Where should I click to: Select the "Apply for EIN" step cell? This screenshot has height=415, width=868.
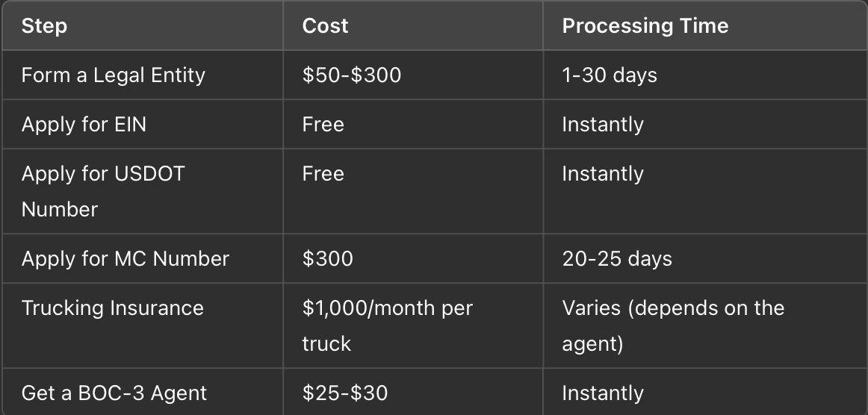click(x=84, y=124)
